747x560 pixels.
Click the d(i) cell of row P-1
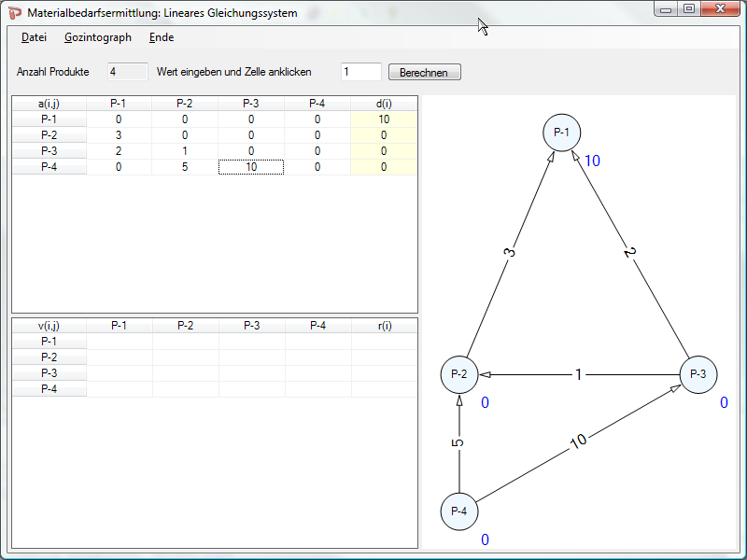coord(384,119)
